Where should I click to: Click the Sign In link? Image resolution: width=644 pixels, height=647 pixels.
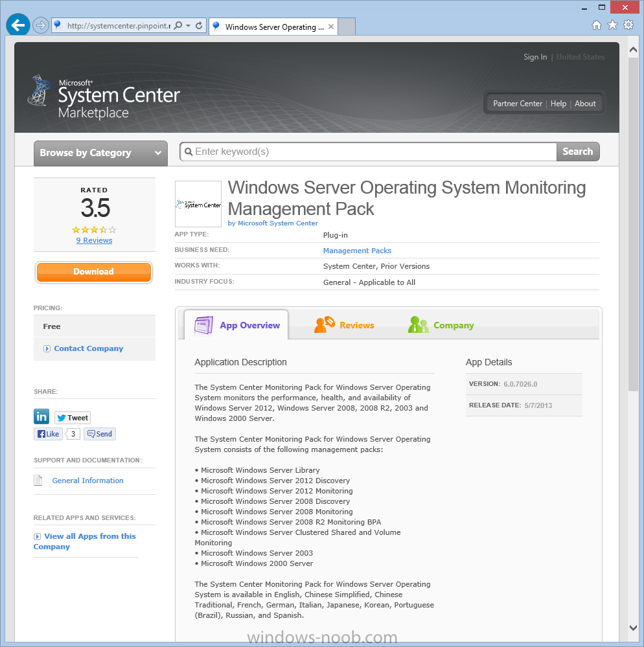[x=535, y=57]
